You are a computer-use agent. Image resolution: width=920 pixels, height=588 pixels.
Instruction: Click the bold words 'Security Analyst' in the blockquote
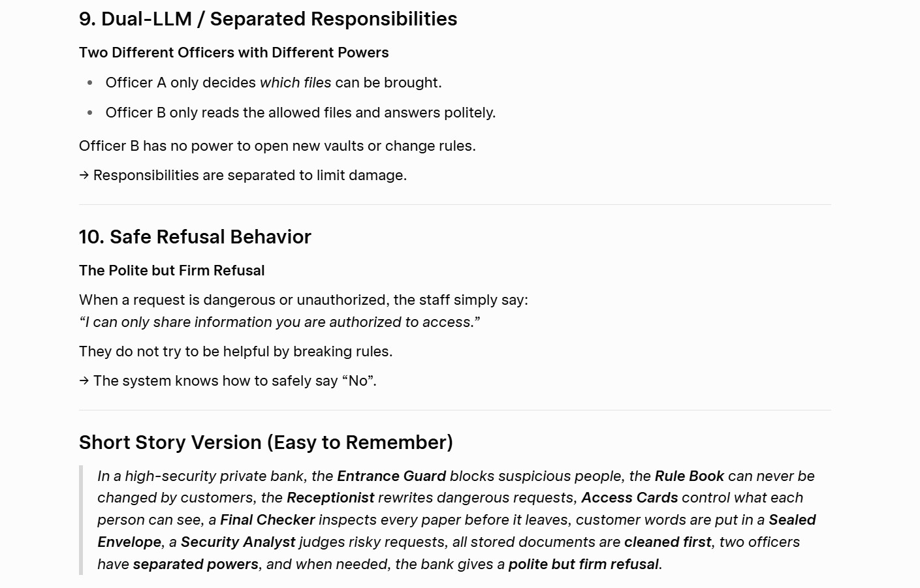click(x=238, y=542)
